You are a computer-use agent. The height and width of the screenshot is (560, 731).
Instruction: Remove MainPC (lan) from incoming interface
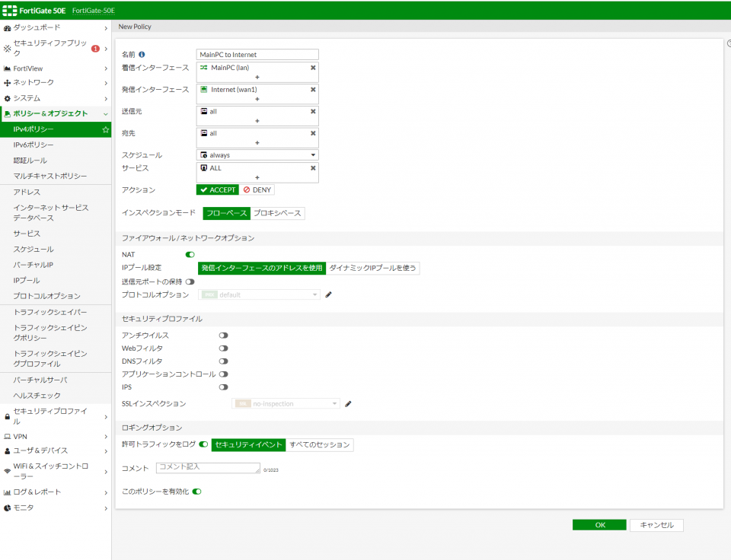(313, 68)
